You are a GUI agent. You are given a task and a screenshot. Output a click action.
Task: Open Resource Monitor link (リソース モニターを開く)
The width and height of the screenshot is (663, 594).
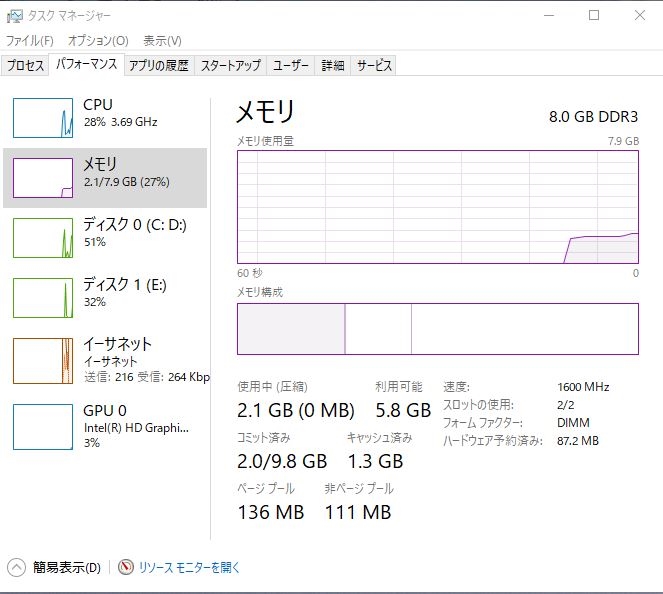tap(190, 567)
